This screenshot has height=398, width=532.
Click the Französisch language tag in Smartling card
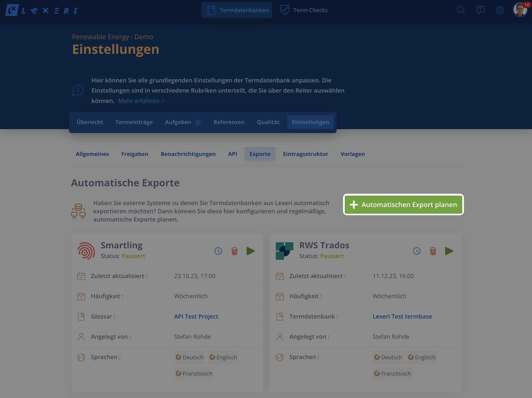(x=194, y=374)
